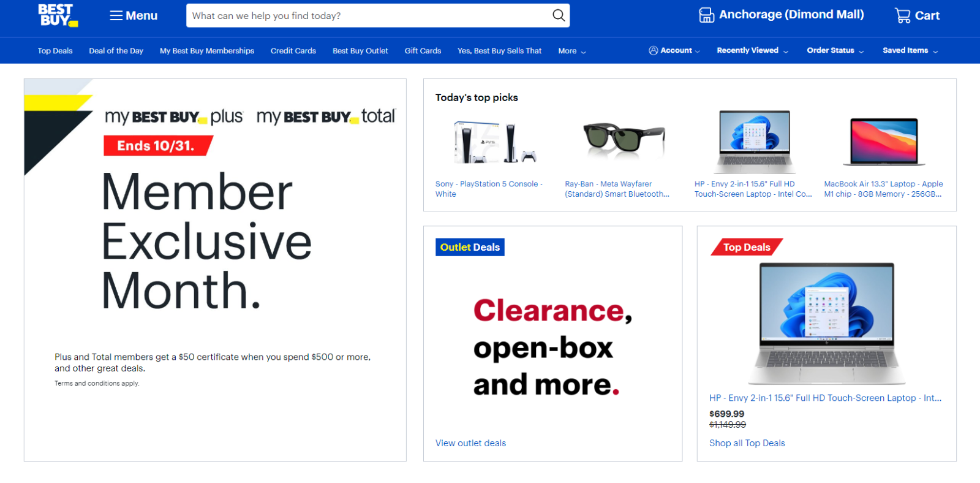Expand the Recently Viewed dropdown

pos(752,51)
